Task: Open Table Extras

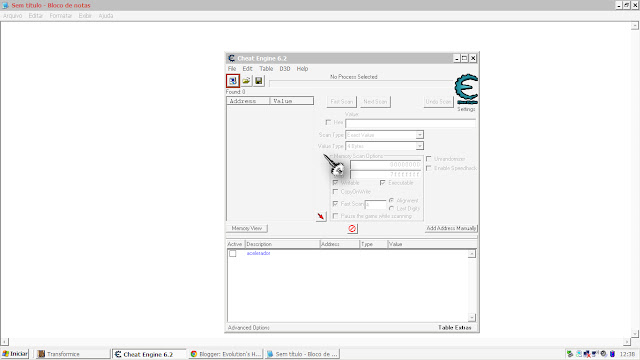Action: tap(455, 328)
